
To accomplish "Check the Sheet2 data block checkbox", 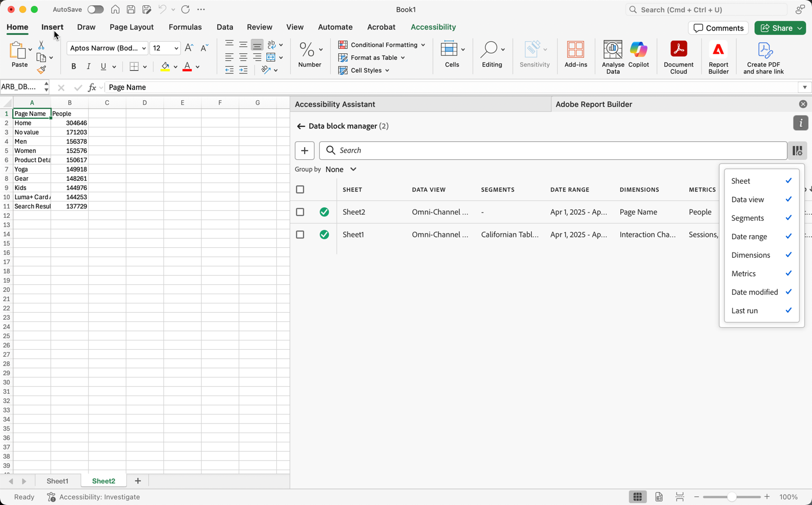I will coord(300,212).
